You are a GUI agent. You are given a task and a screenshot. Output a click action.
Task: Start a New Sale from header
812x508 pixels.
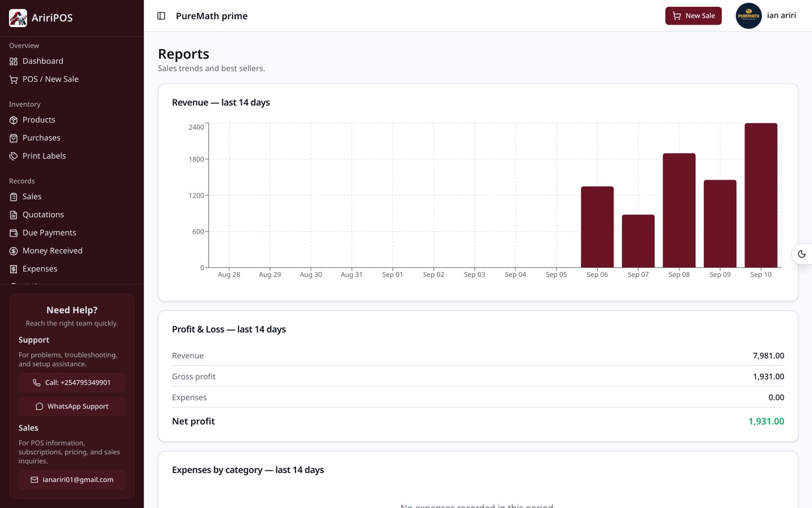click(x=693, y=16)
